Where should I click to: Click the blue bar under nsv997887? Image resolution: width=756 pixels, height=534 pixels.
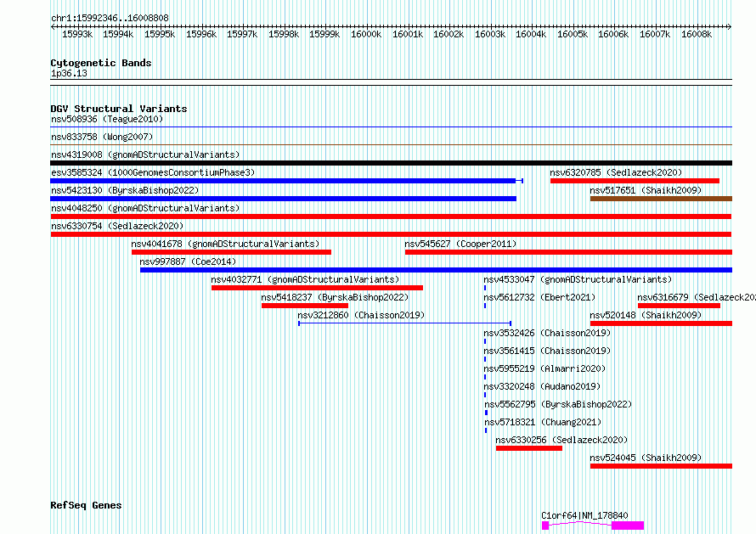(x=436, y=270)
